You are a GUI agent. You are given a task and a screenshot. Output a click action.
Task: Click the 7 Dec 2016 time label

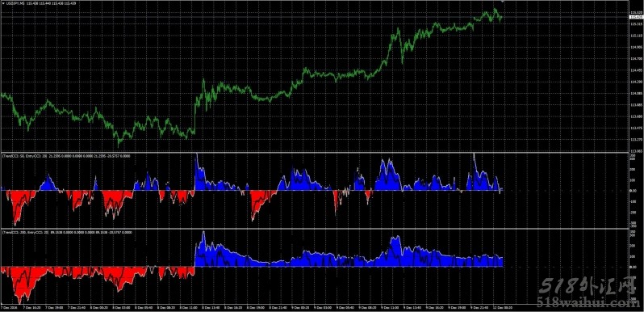coord(8,307)
